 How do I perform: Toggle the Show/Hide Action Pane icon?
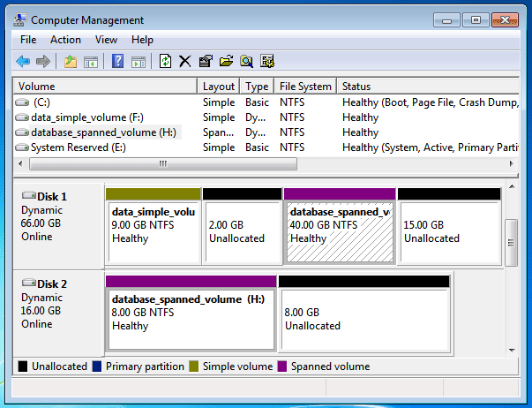(x=139, y=62)
